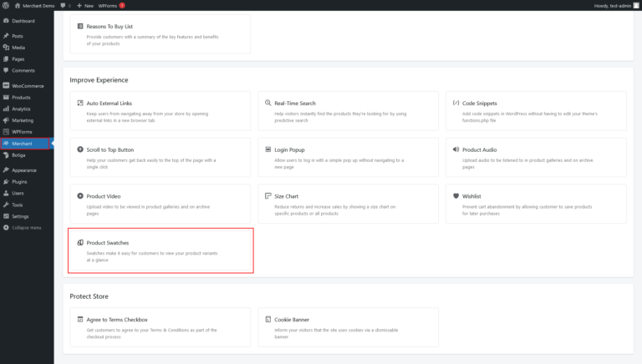Open the Login Popup module
Viewport: 642px width, 364px height.
click(348, 158)
